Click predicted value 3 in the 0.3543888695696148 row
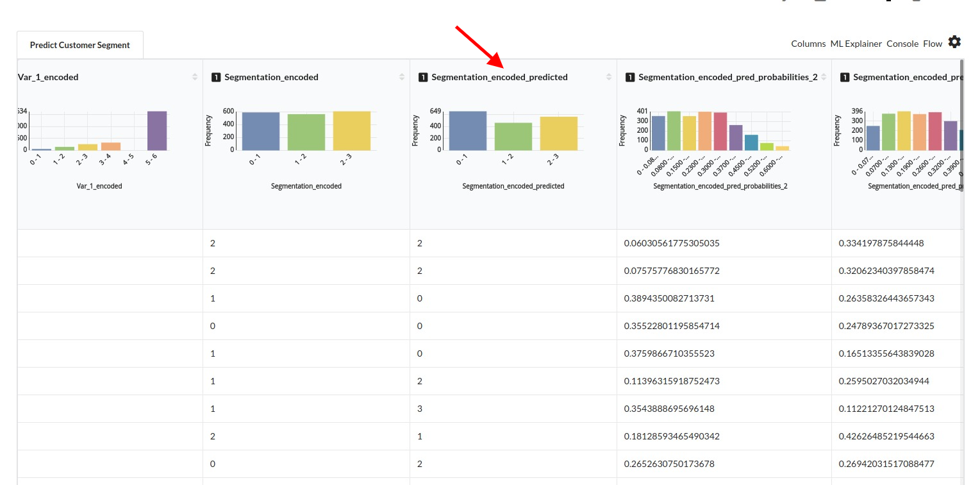Screen dimensions: 980x485 (x=420, y=409)
